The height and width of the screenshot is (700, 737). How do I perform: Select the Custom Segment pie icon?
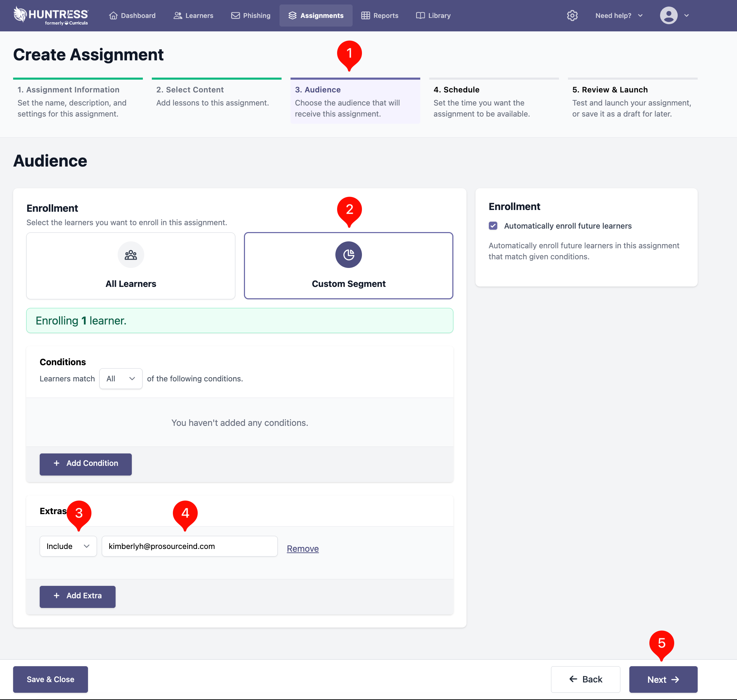coord(348,255)
